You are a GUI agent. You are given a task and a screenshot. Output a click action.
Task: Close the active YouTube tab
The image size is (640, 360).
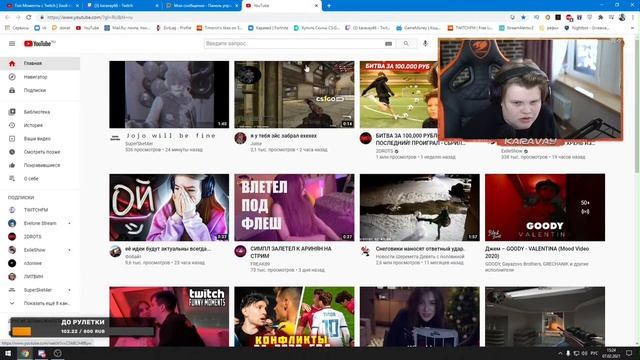click(316, 6)
